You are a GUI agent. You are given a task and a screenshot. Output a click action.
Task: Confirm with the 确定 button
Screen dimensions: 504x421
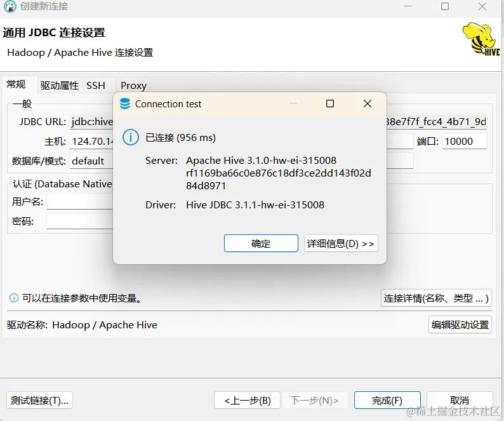[261, 243]
